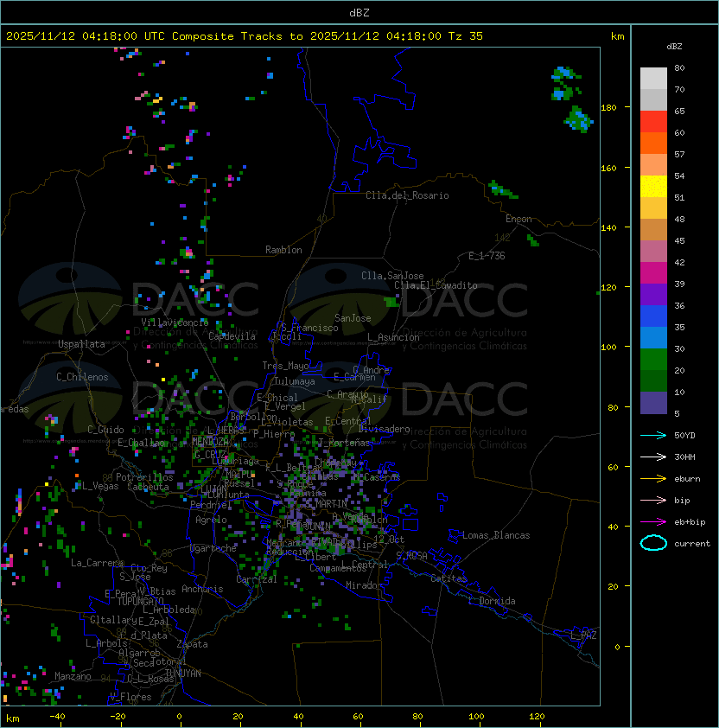Click the 'Tulumaya' map label

click(295, 381)
